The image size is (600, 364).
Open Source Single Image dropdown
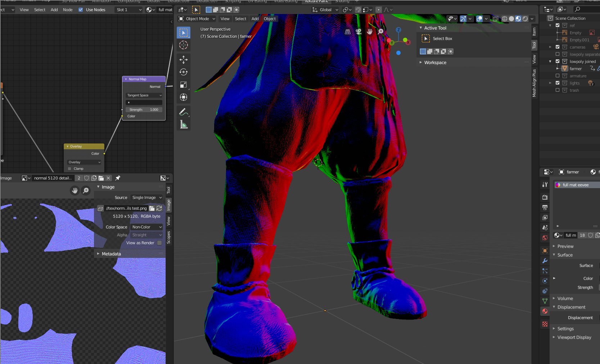(x=146, y=197)
